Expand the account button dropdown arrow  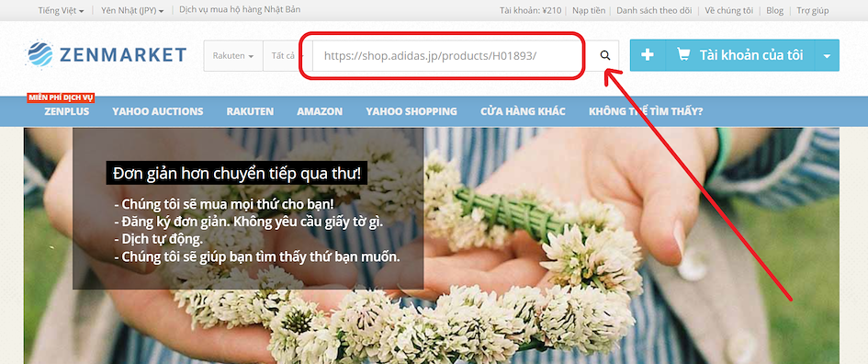(x=827, y=56)
